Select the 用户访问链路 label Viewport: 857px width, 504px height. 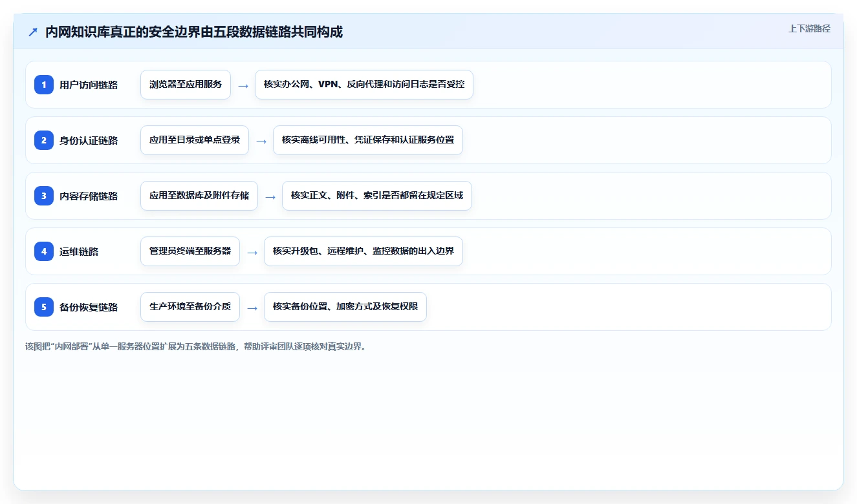click(x=89, y=85)
